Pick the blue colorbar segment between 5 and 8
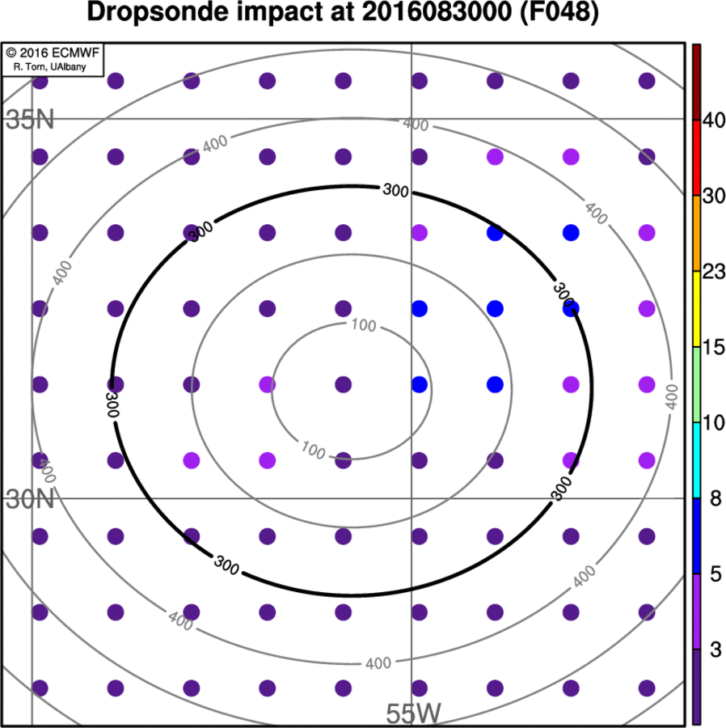The image size is (726, 728). tap(696, 536)
